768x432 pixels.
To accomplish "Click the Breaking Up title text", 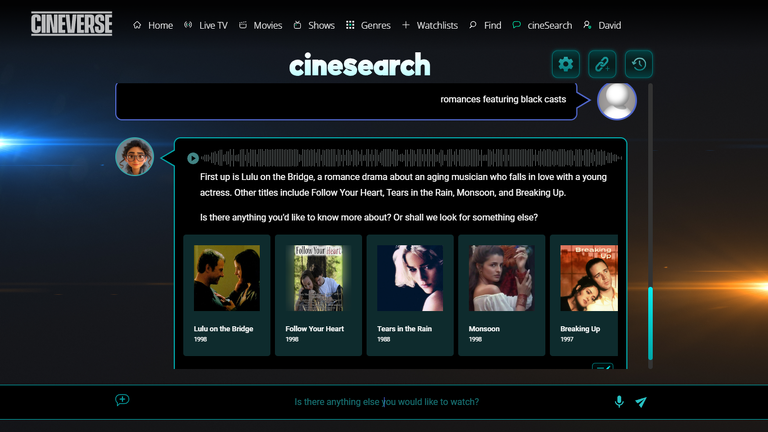I will (x=580, y=329).
